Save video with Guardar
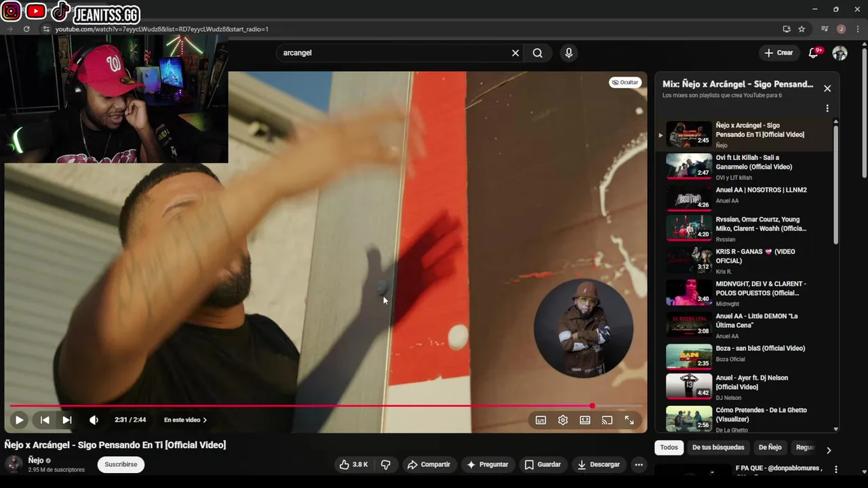 click(542, 464)
